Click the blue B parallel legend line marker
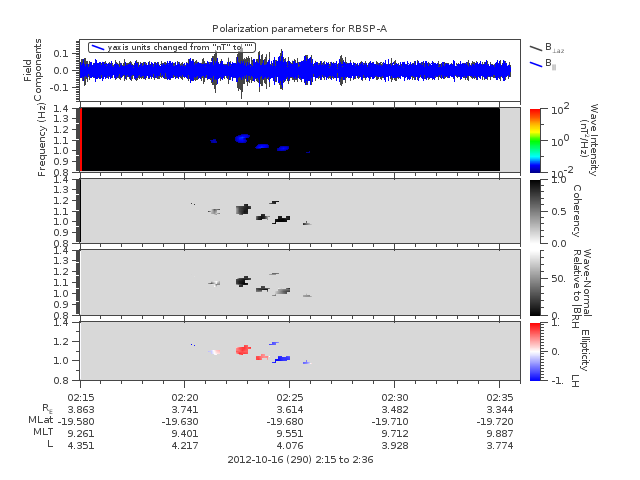 click(535, 64)
